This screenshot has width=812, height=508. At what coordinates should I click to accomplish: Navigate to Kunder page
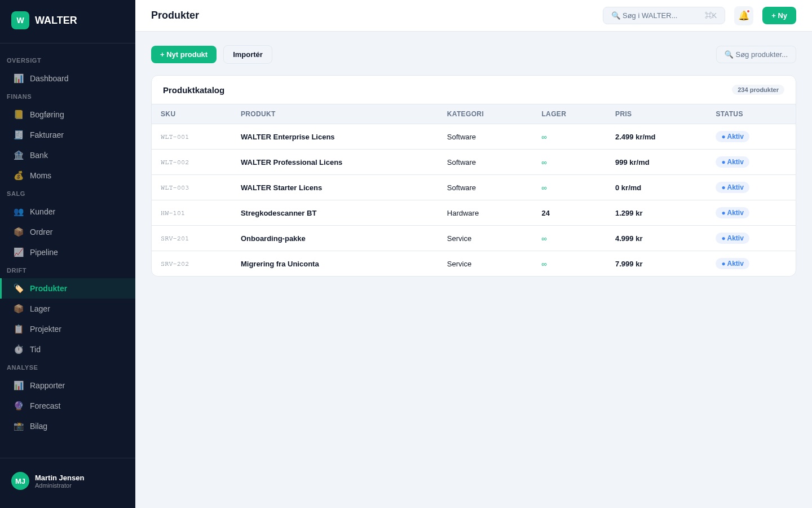[68, 212]
